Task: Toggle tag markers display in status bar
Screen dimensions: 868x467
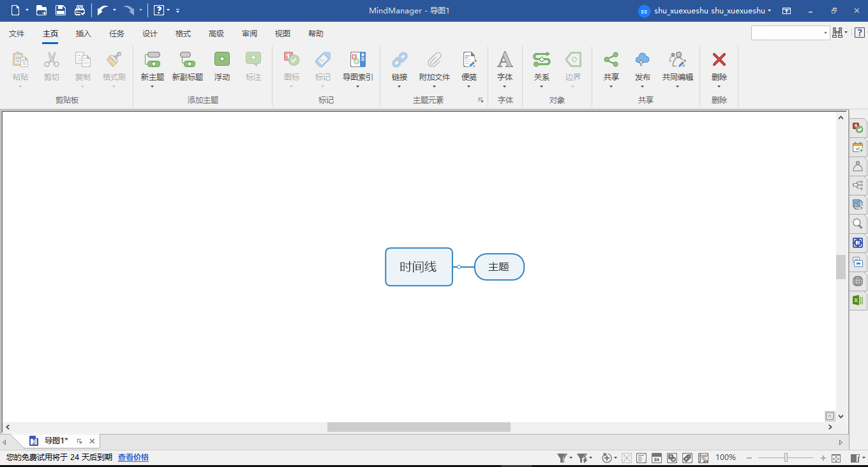Action: pos(687,458)
